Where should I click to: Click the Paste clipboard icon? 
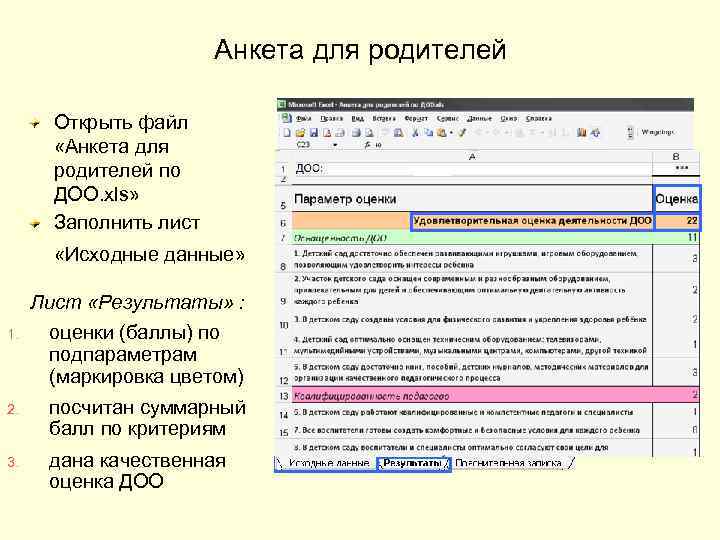click(442, 133)
